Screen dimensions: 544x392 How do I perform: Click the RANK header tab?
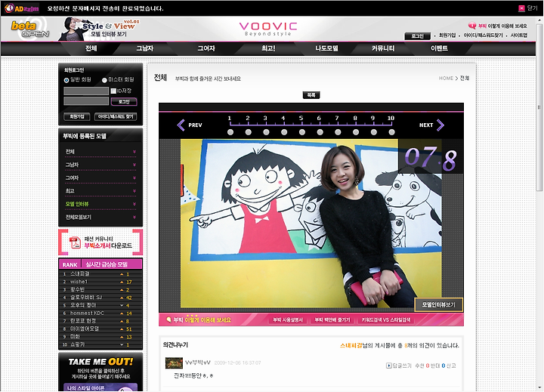point(70,264)
